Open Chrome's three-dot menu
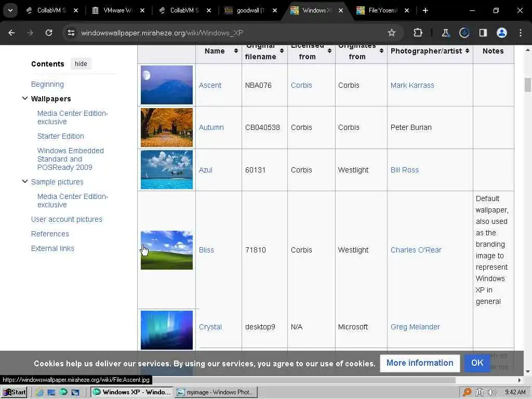 tap(521, 33)
